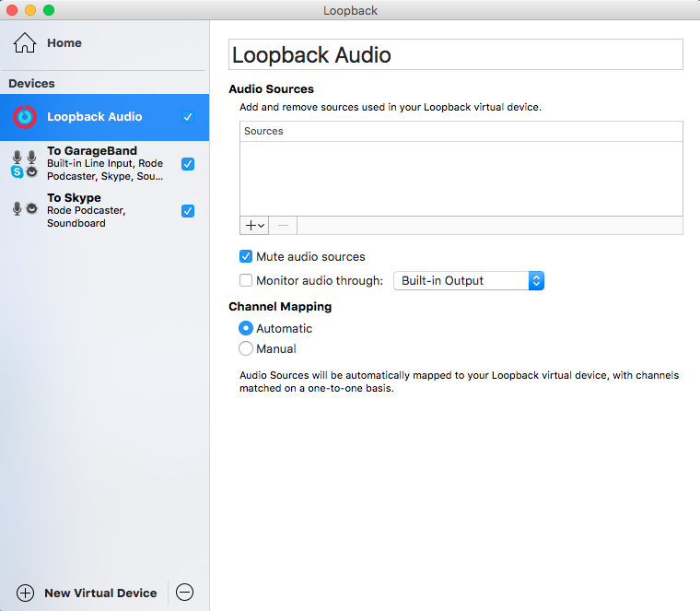This screenshot has height=611, width=700.
Task: Click the Loopback Audio name field
Action: click(455, 54)
